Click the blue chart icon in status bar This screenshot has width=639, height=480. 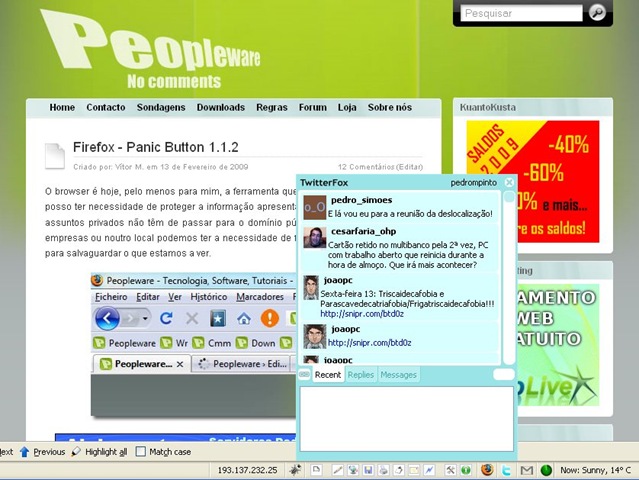[429, 470]
